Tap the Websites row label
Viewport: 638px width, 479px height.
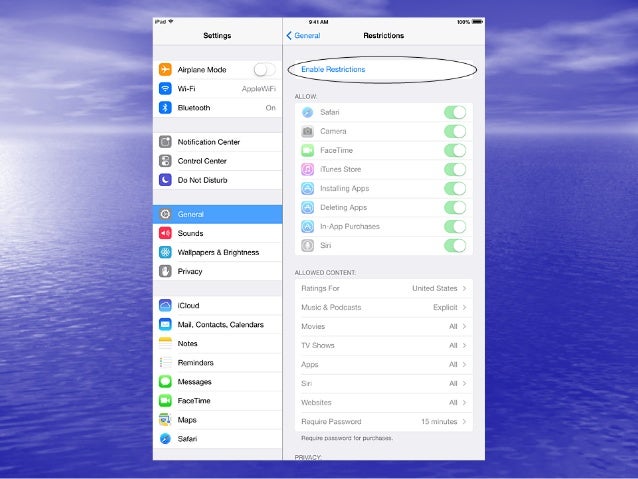316,402
